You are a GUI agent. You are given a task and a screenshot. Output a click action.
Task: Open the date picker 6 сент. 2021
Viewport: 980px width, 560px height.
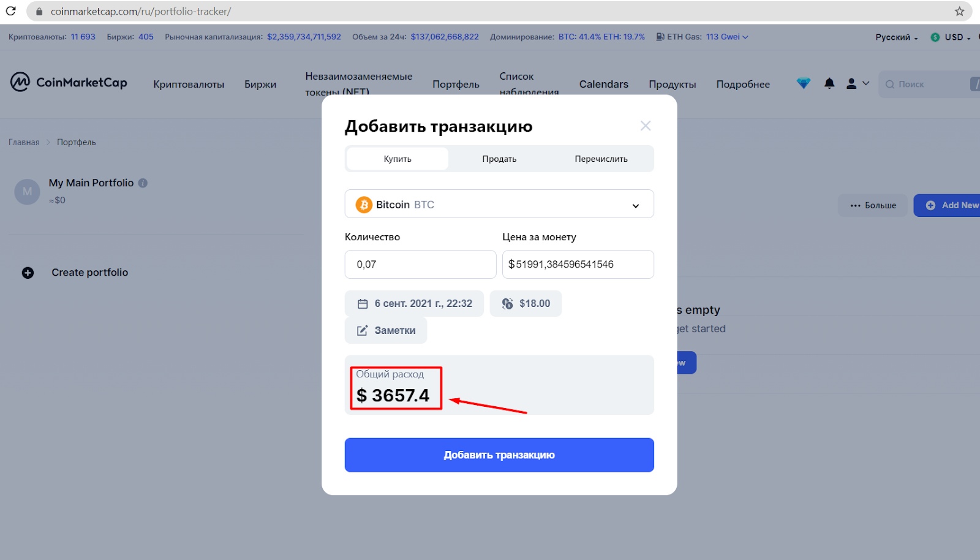(x=414, y=303)
